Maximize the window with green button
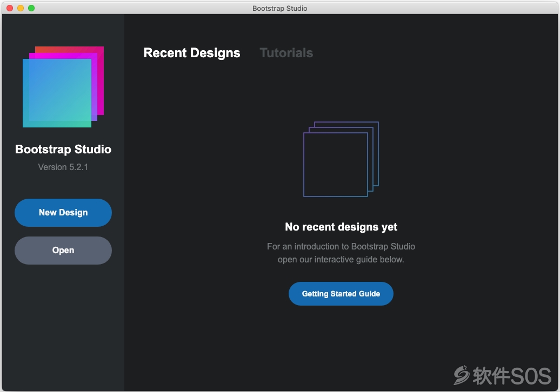The height and width of the screenshot is (392, 560). pos(31,8)
